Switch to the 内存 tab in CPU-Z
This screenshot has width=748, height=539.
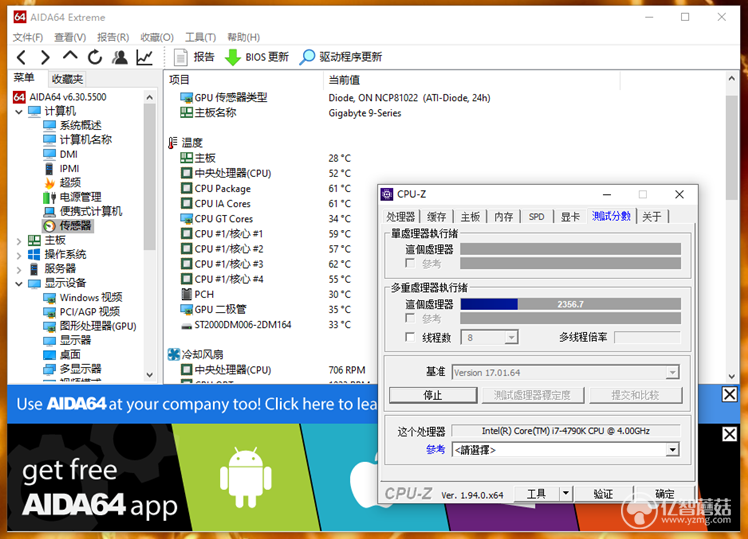click(503, 217)
